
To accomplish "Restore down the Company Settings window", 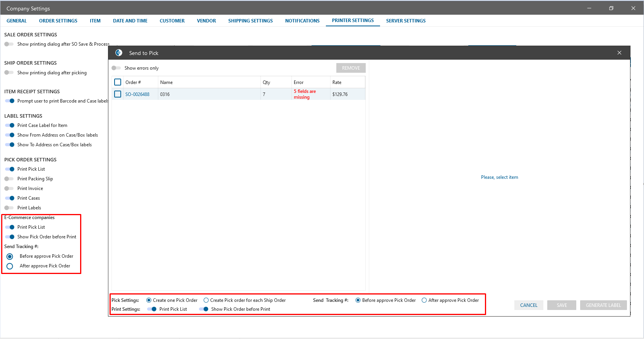I will point(611,8).
